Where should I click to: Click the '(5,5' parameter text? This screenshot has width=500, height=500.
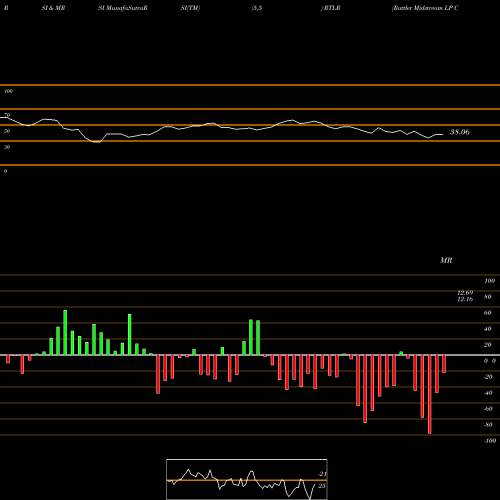click(257, 8)
